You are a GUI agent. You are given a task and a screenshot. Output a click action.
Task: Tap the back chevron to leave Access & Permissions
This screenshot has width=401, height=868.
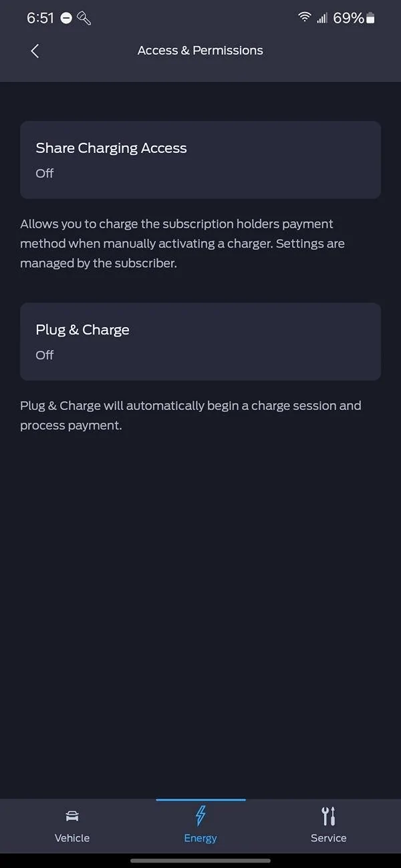point(35,51)
